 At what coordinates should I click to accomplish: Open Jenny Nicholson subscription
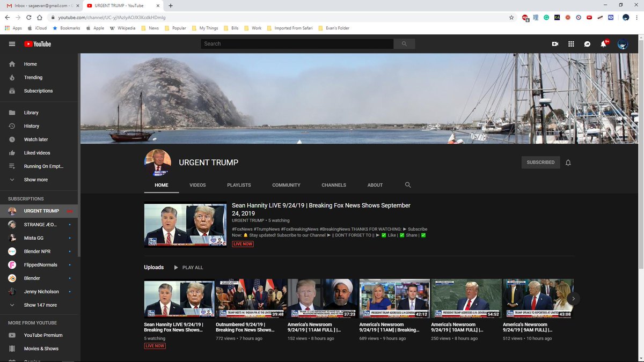(40, 292)
